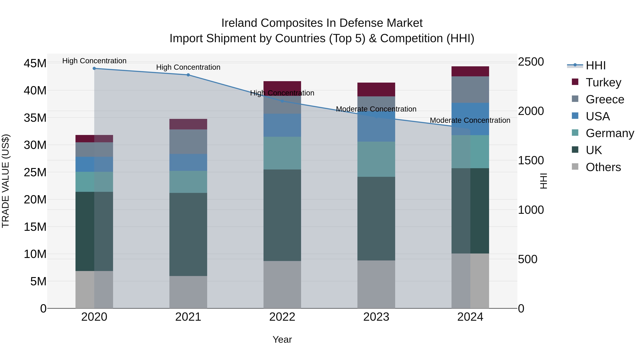Screen dimensions: 644x362
Task: Click the 2021 x-axis year label
Action: (188, 317)
